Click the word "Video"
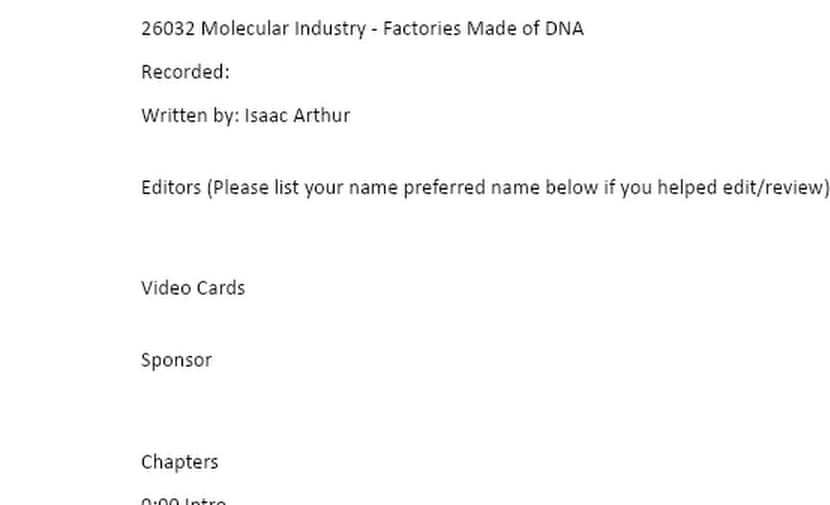The height and width of the screenshot is (505, 830). pyautogui.click(x=165, y=288)
